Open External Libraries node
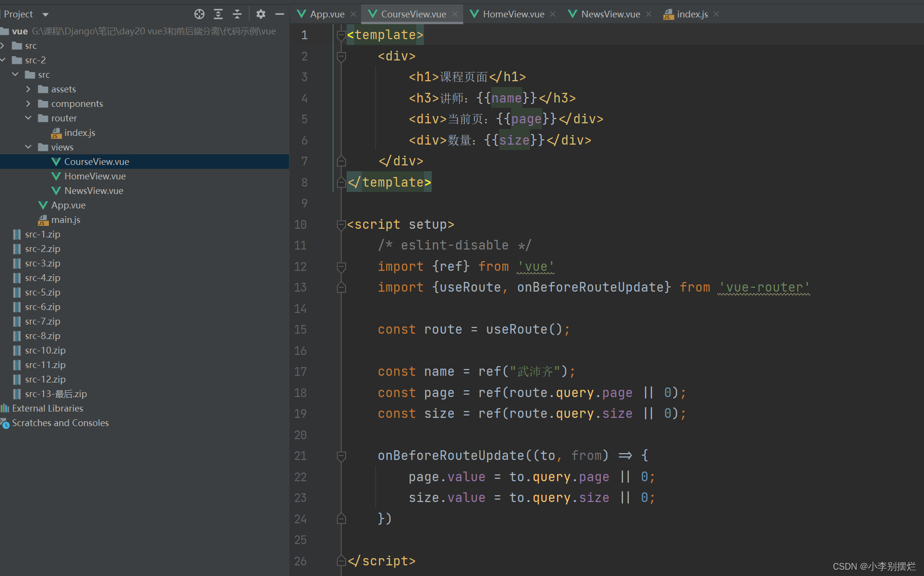Screen dimensions: 924x576 click(x=144, y=408)
